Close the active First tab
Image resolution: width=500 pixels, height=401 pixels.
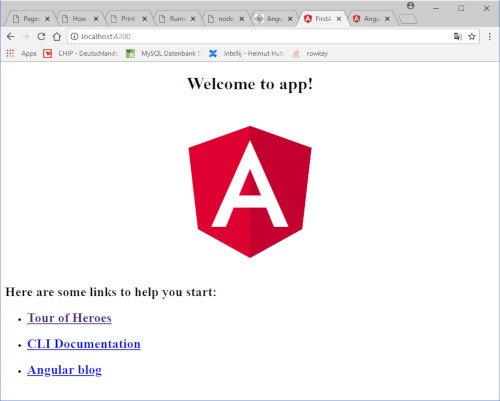point(339,19)
